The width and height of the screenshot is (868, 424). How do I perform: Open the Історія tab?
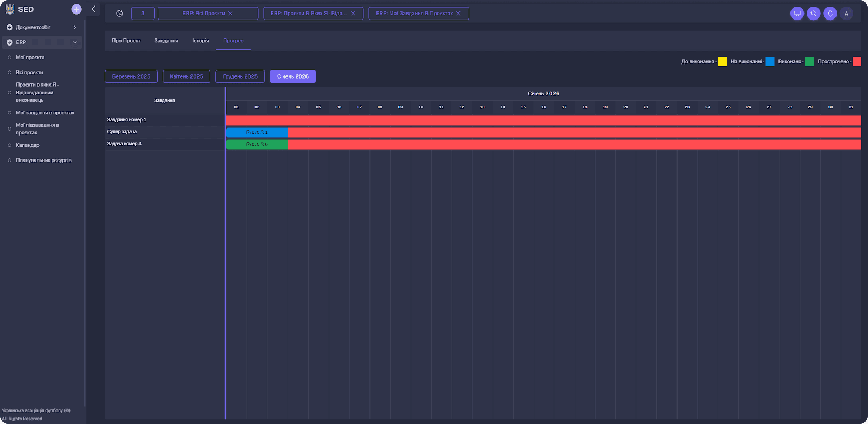click(200, 41)
